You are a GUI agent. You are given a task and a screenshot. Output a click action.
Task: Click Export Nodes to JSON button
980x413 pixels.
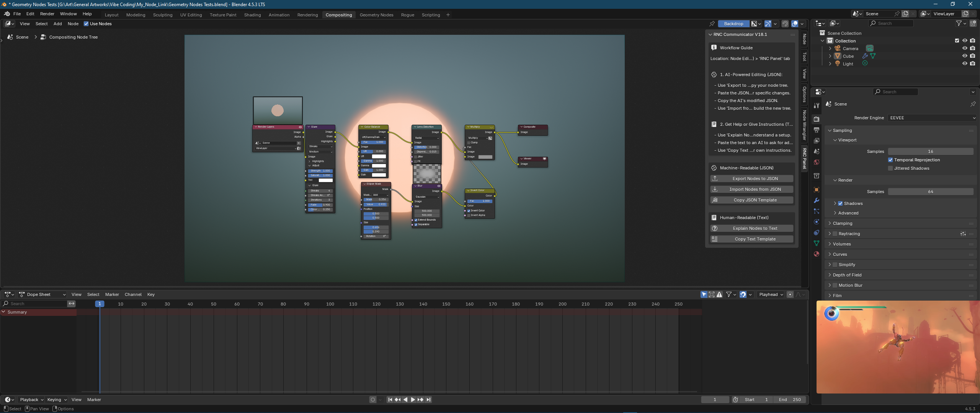pos(755,179)
